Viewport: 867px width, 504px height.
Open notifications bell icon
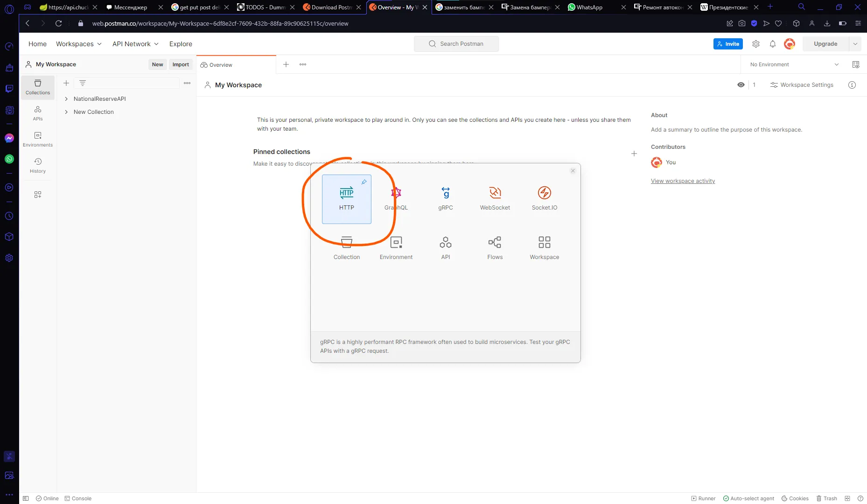pos(773,44)
